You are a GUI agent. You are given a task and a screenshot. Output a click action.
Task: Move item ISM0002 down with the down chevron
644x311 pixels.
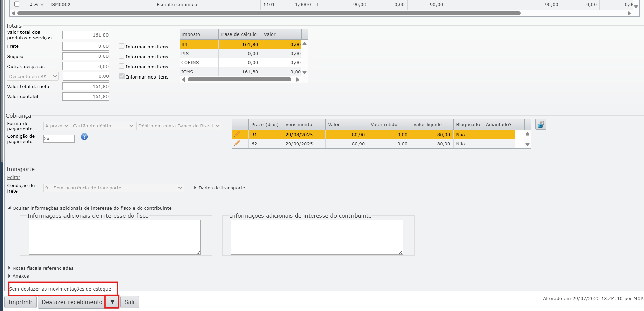42,5
